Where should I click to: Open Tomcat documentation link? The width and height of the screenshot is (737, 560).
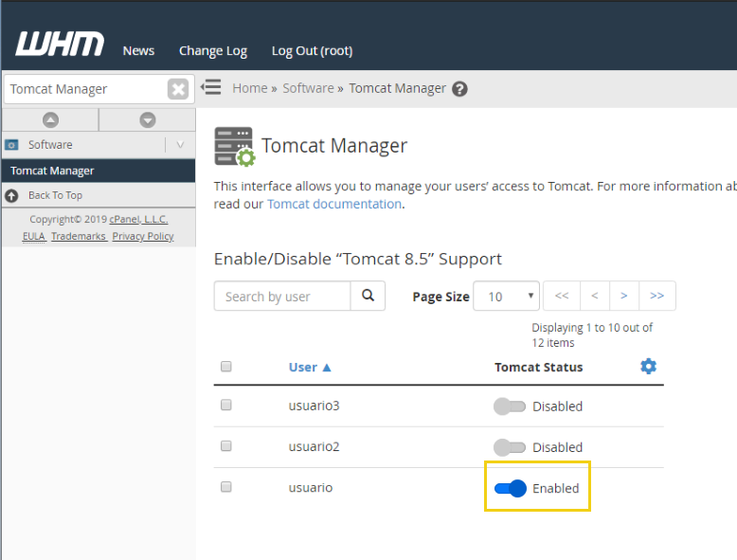(x=334, y=204)
